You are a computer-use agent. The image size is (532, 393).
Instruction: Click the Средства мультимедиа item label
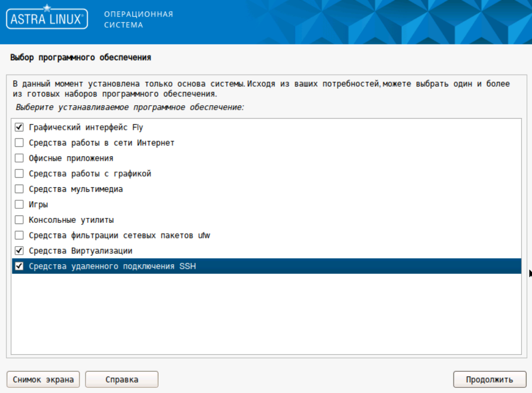[76, 189]
